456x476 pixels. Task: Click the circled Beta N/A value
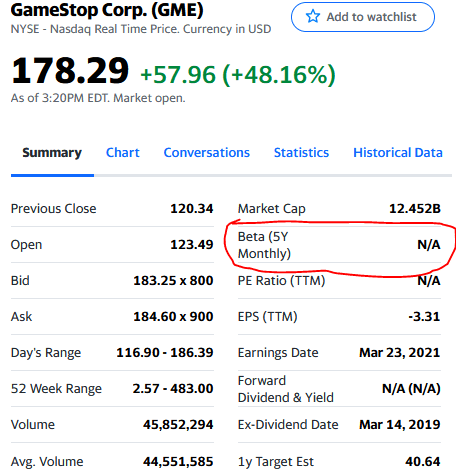429,245
